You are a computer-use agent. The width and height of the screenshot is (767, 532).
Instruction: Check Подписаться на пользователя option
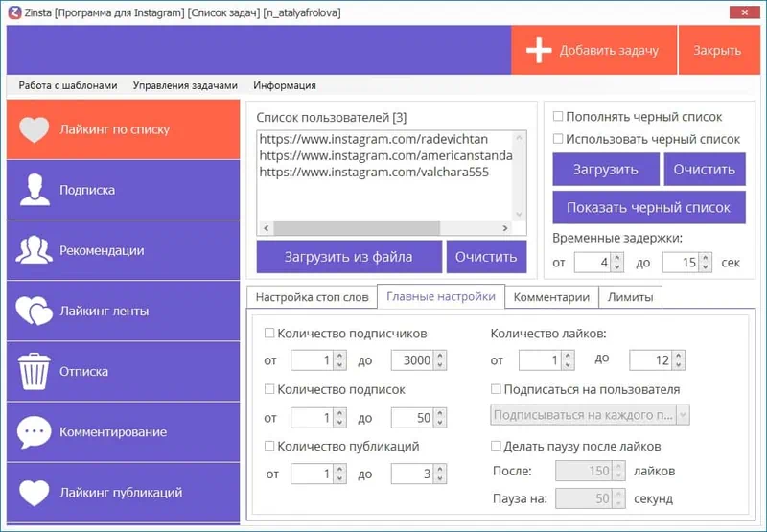(x=496, y=389)
